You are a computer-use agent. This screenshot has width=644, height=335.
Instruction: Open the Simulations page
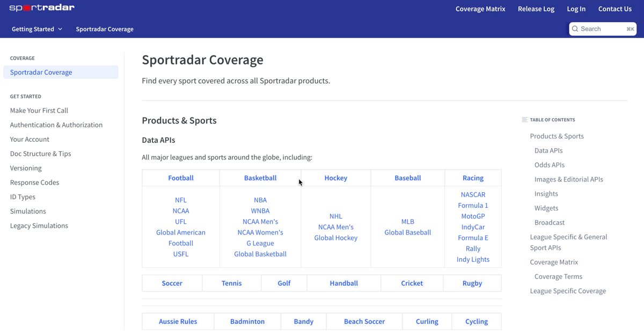28,211
